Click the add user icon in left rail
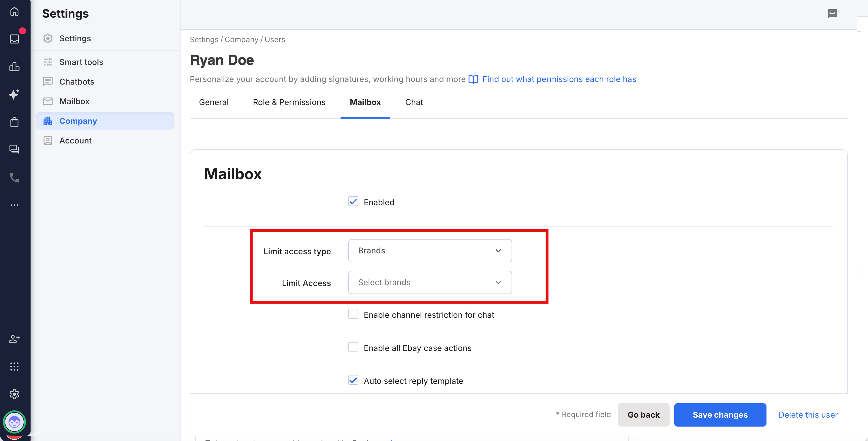 (x=14, y=339)
